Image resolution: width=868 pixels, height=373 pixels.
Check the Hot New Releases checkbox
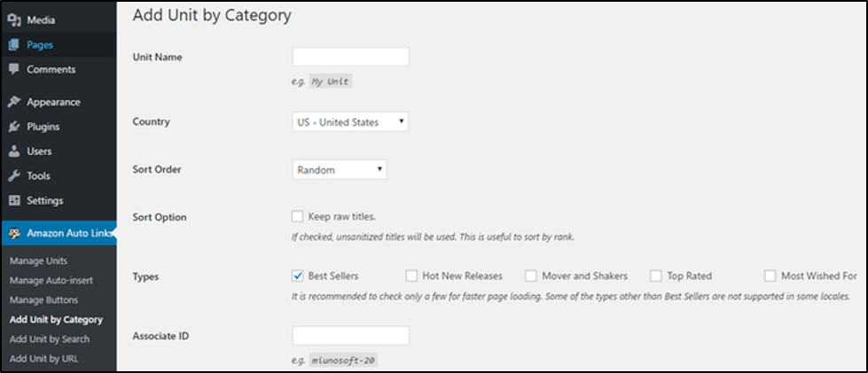point(411,275)
